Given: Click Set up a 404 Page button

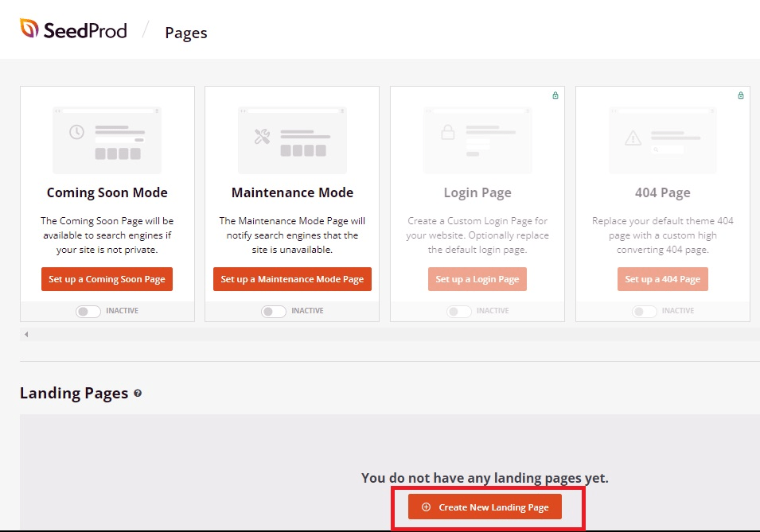Looking at the screenshot, I should click(663, 279).
